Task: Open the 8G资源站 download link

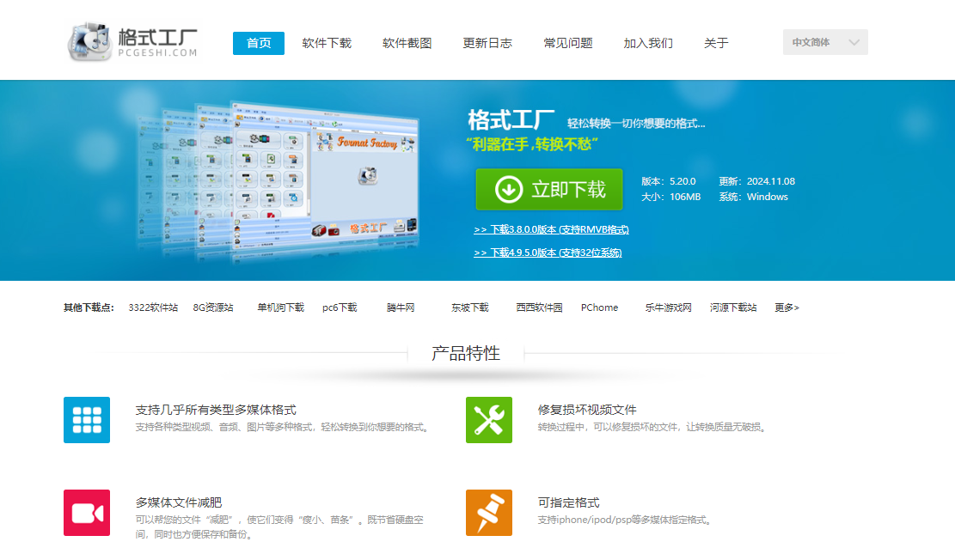Action: point(213,307)
